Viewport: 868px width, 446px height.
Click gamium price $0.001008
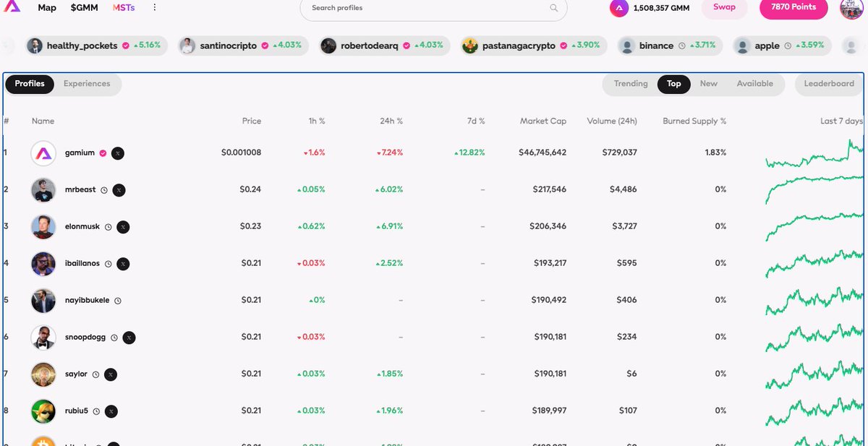coord(241,153)
